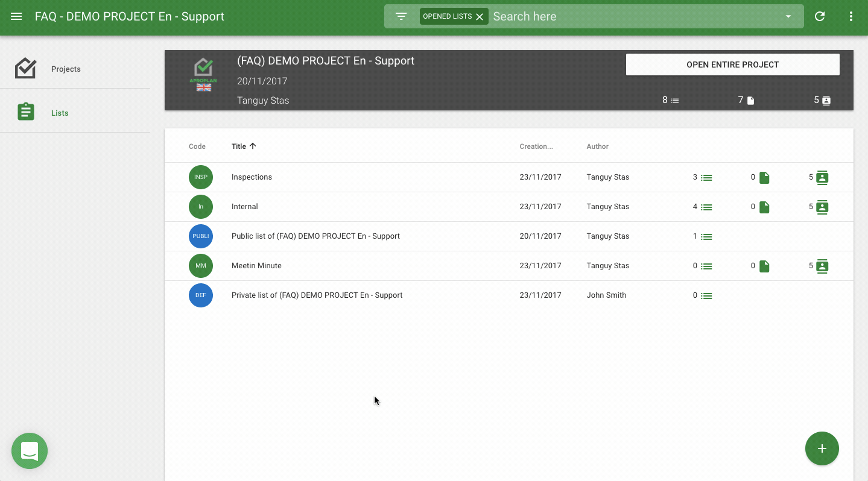Viewport: 868px width, 481px height.
Task: Click the filter icon in search bar
Action: tap(401, 16)
